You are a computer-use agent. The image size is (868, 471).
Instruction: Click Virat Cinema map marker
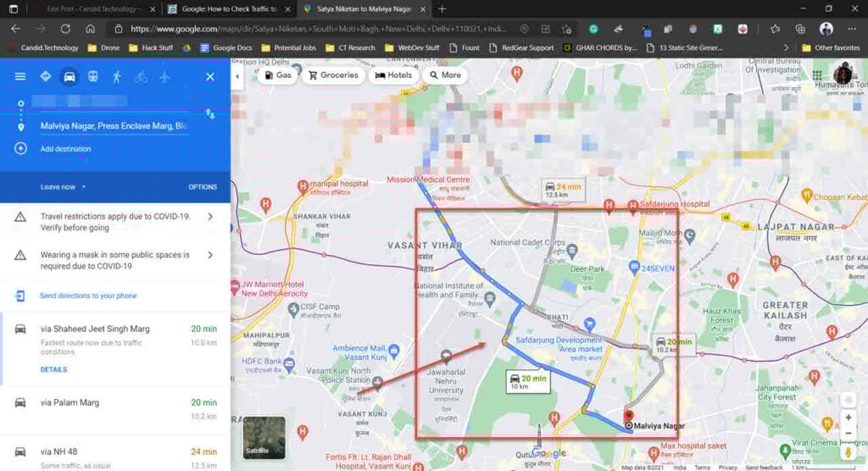[x=785, y=451]
